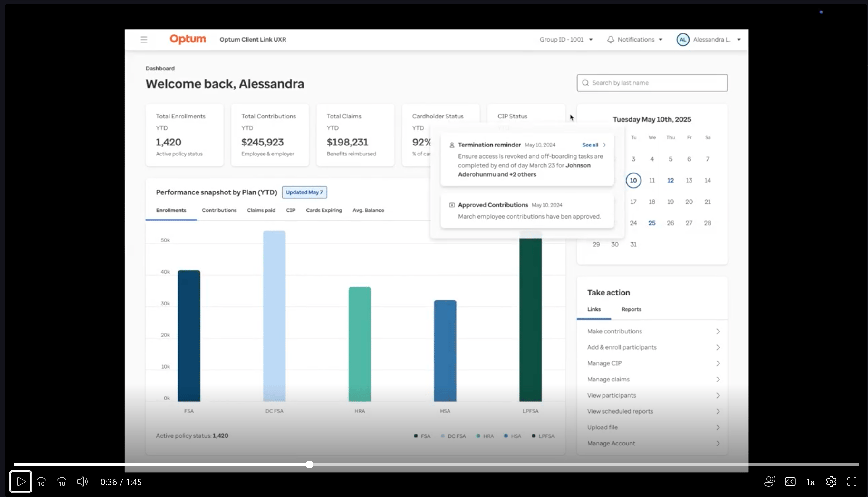Image resolution: width=868 pixels, height=497 pixels.
Task: Open Alessandra L. account dropdown
Action: click(712, 40)
